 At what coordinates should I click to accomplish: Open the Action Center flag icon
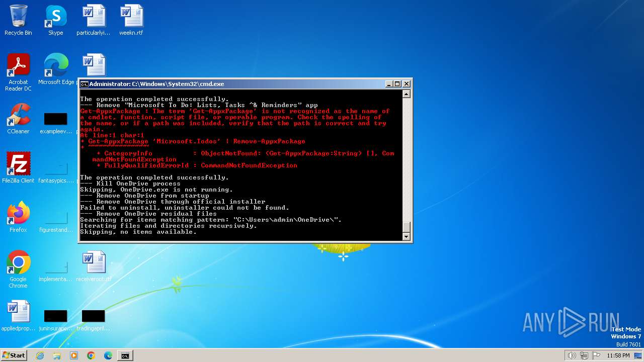pos(596,355)
